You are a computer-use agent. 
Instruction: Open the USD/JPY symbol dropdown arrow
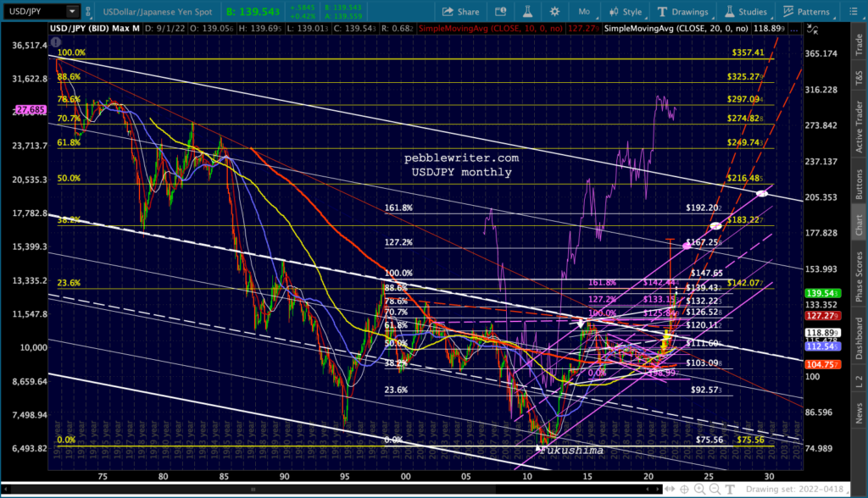[x=72, y=11]
